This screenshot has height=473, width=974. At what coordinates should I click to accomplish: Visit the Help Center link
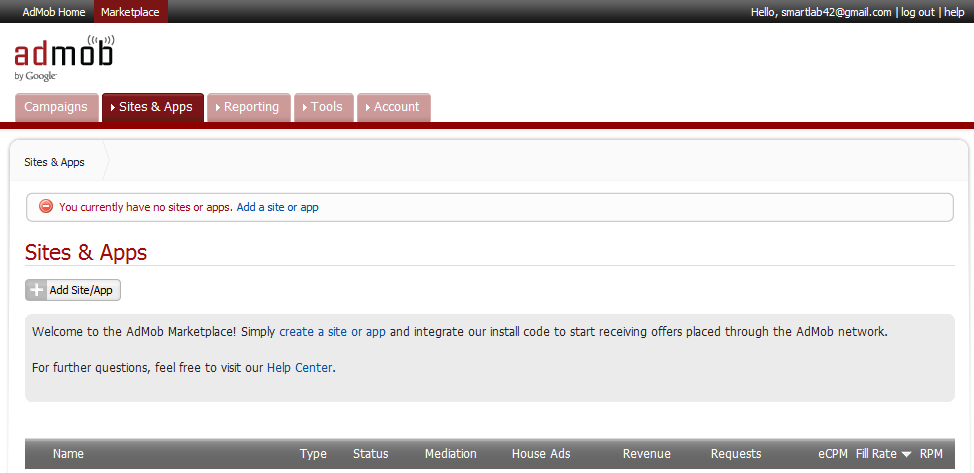[x=299, y=368]
